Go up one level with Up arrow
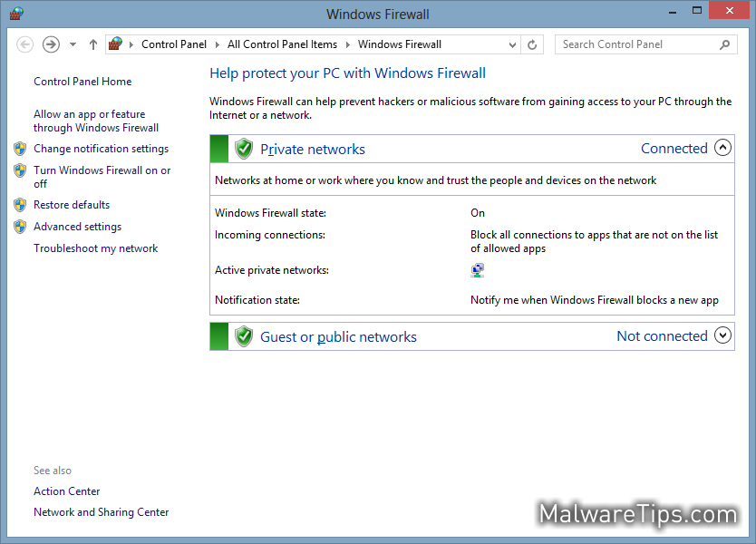This screenshot has width=756, height=544. click(x=93, y=44)
